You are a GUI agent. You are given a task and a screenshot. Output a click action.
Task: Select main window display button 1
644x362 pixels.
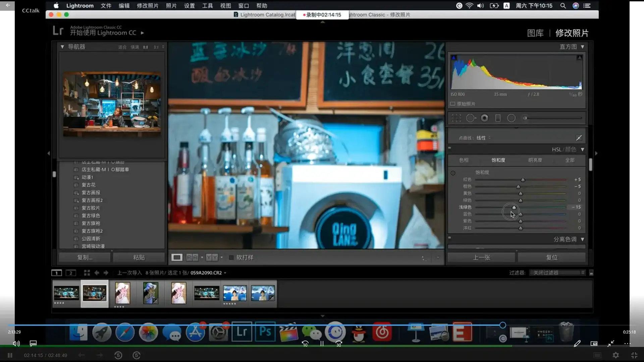[56, 273]
